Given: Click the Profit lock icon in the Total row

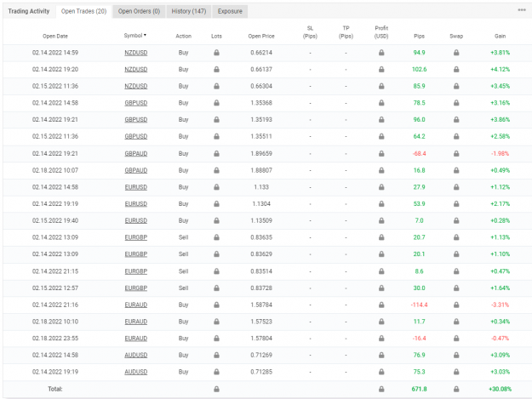Looking at the screenshot, I should [381, 389].
